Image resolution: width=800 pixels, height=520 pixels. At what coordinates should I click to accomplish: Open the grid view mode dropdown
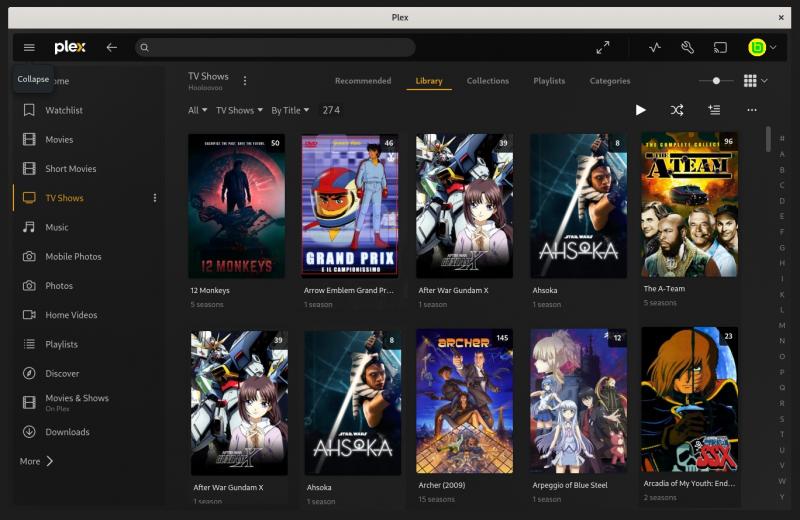(x=756, y=81)
